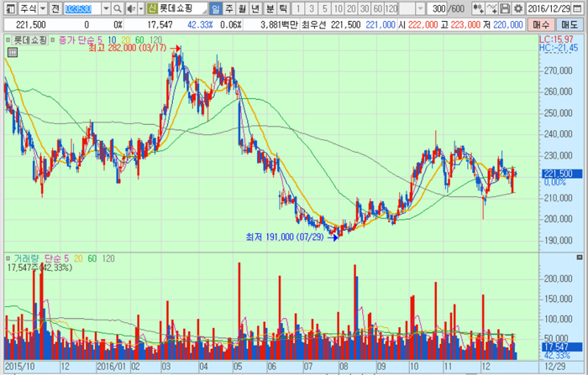Click the grid table icon below the legend

tap(13, 53)
